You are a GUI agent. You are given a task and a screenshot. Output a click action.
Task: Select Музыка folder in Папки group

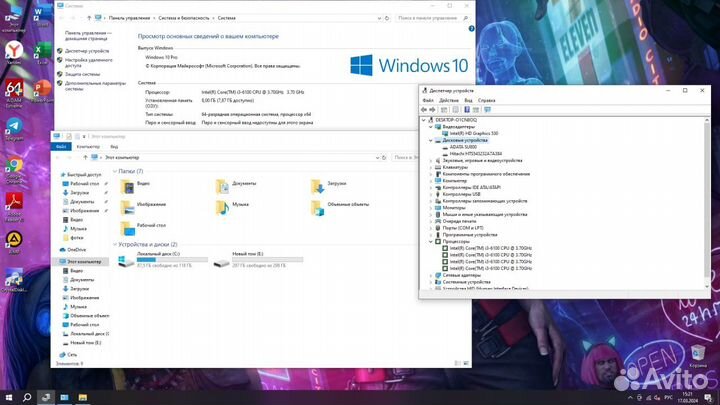(232, 207)
